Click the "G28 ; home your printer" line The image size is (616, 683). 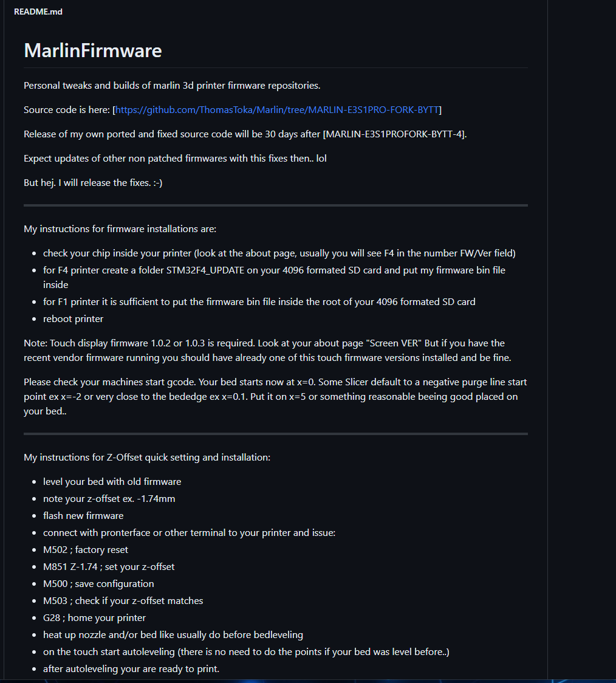(x=94, y=618)
